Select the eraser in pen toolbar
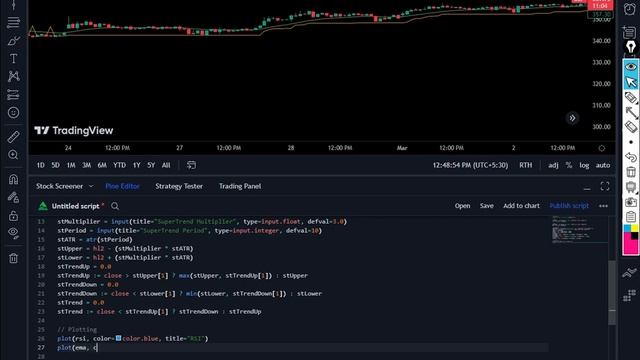This screenshot has height=360, width=640. click(x=631, y=127)
